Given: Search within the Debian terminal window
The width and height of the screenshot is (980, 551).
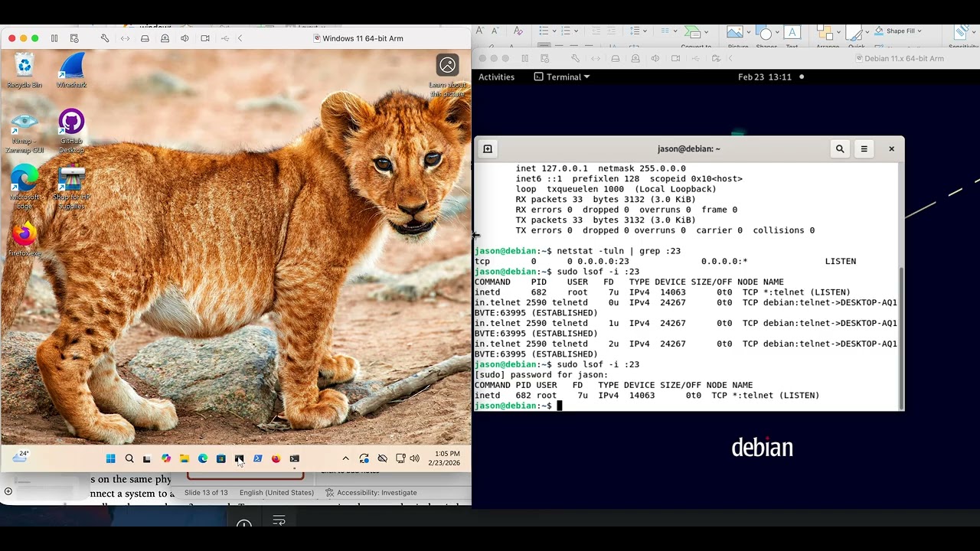Looking at the screenshot, I should [840, 148].
